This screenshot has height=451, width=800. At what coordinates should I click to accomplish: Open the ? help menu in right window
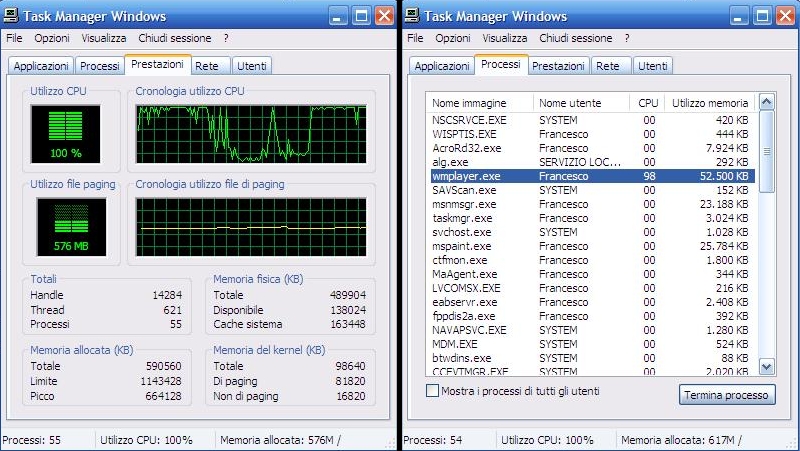[627, 38]
